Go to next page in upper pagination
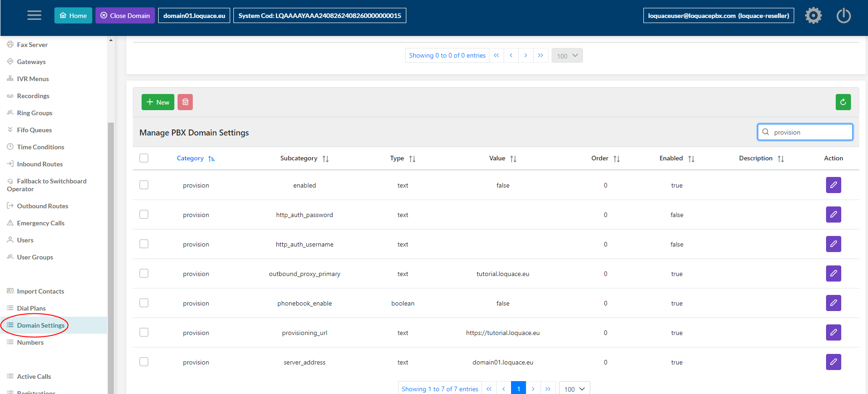The image size is (868, 394). click(526, 55)
